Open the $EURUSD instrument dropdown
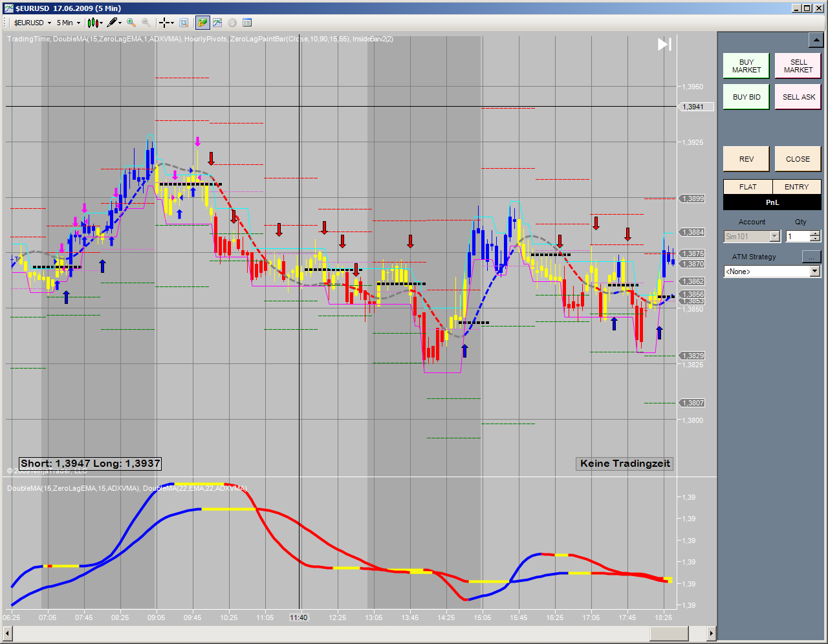 tap(32, 23)
